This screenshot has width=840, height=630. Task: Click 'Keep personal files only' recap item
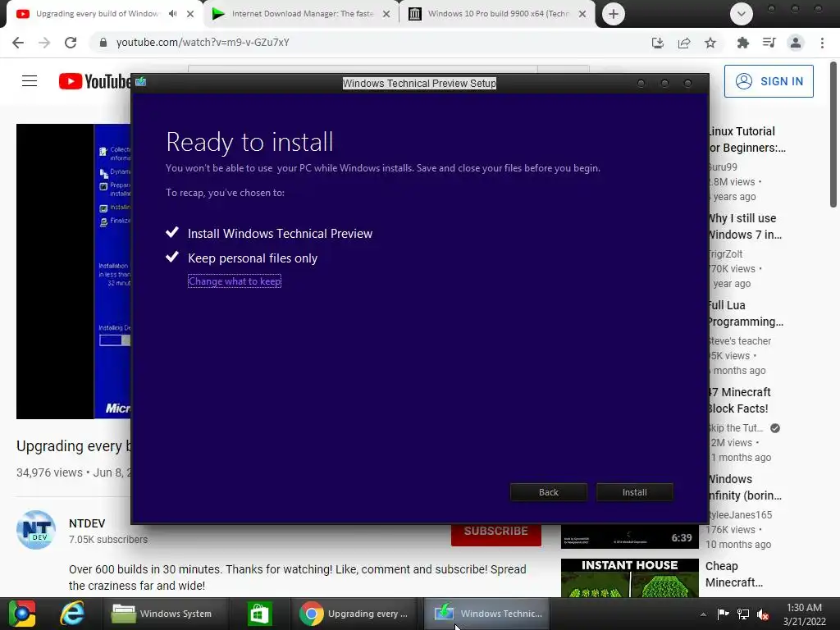[x=253, y=258]
